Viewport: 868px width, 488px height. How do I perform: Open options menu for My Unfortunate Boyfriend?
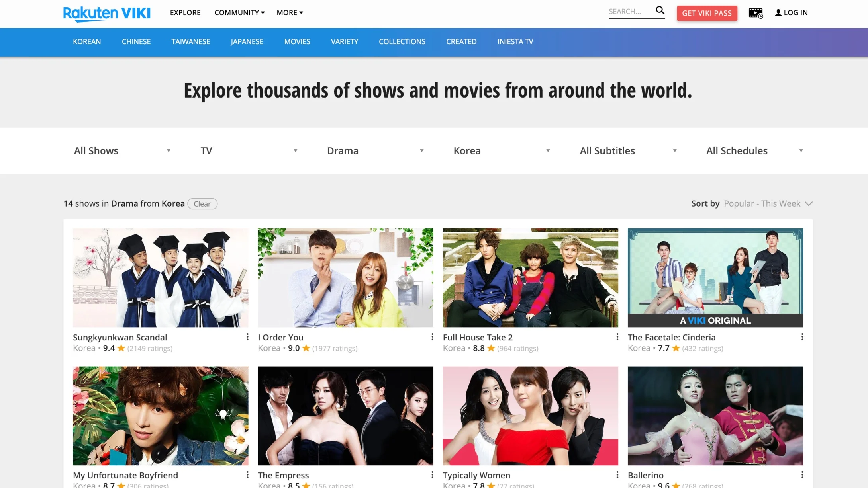click(247, 475)
